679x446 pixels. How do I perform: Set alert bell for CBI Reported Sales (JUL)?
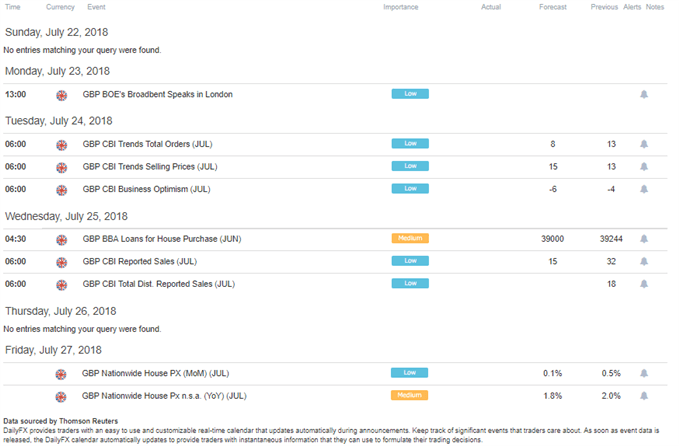click(x=644, y=262)
